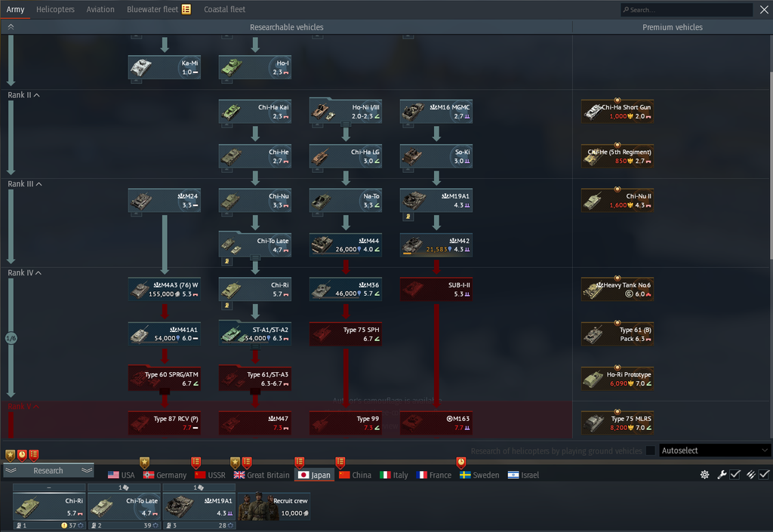Select the M19A1 in the research tree
Image resolution: width=773 pixels, height=532 pixels.
tap(436, 201)
